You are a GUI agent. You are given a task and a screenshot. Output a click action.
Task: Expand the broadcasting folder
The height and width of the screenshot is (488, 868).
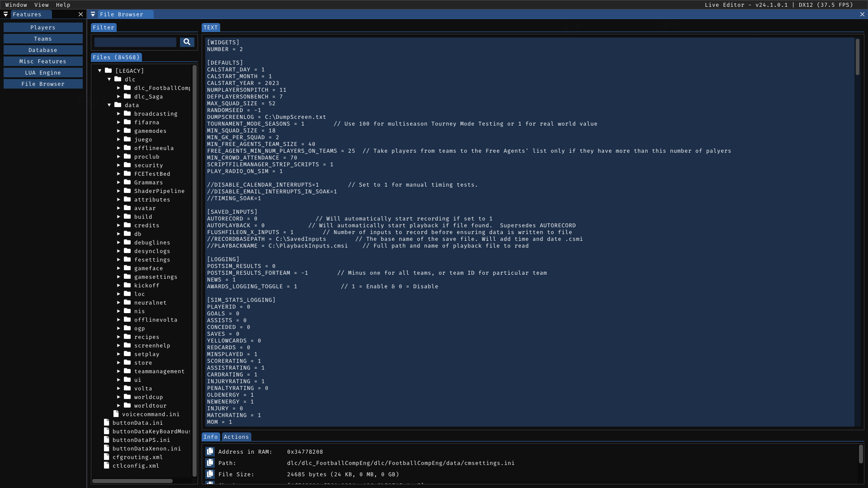(119, 113)
